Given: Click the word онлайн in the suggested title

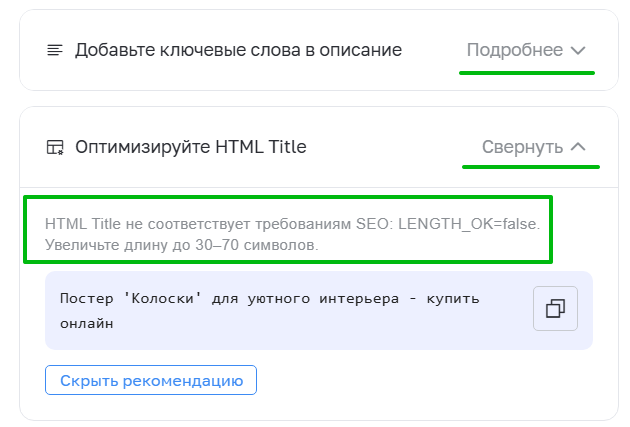Looking at the screenshot, I should [x=86, y=324].
